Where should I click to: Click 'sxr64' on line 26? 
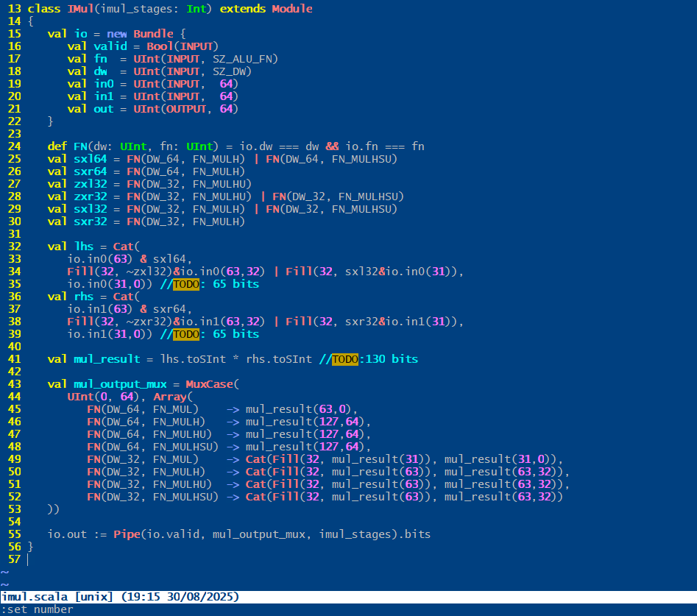pos(91,171)
